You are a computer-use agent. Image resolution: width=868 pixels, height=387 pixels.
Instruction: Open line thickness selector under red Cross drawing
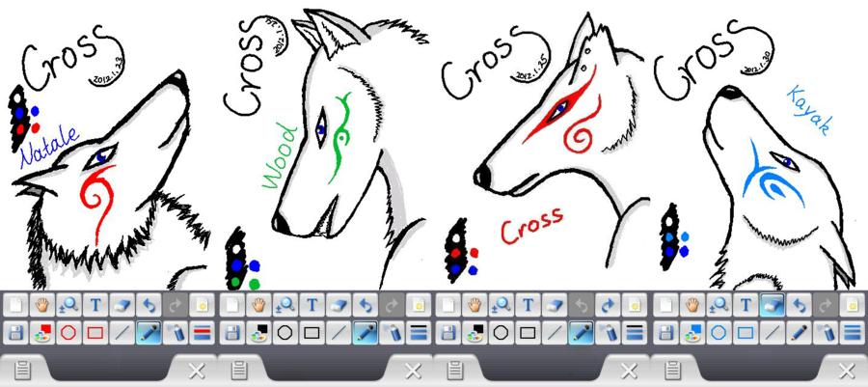point(635,333)
